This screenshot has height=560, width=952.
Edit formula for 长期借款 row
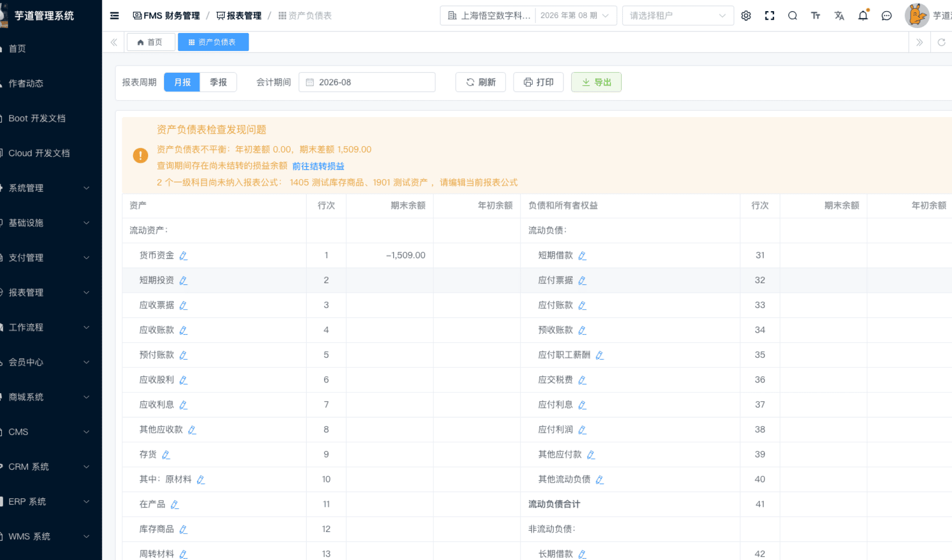click(582, 554)
